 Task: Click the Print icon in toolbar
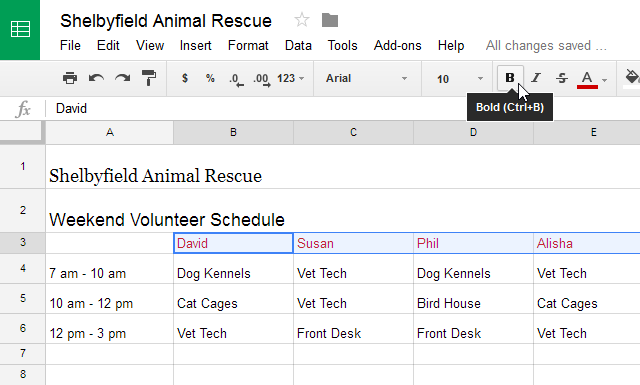tap(70, 78)
